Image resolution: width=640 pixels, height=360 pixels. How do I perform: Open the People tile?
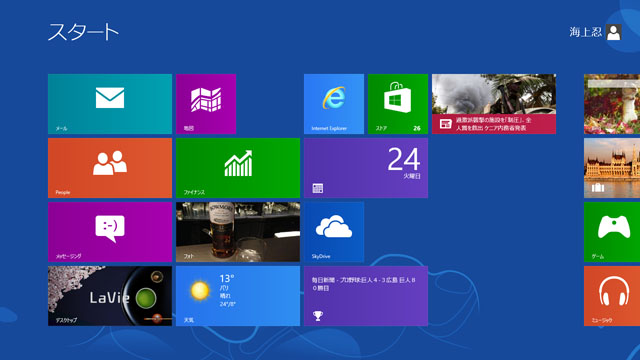point(110,168)
